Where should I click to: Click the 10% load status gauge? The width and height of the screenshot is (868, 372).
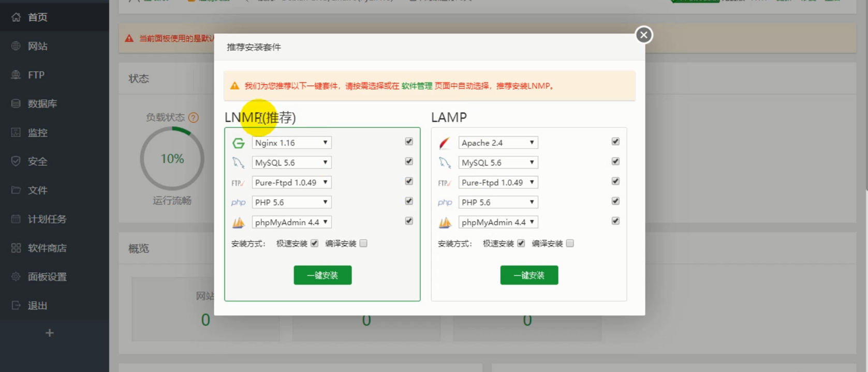(172, 159)
